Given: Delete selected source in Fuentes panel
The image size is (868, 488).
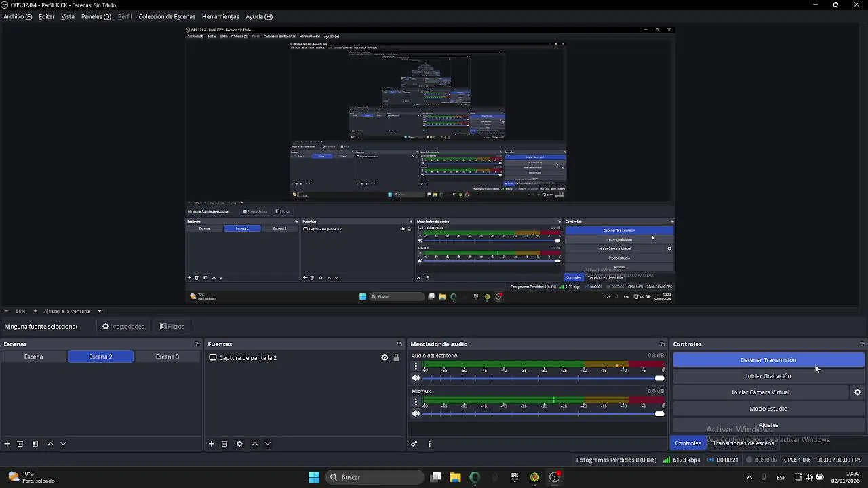Looking at the screenshot, I should 224,444.
